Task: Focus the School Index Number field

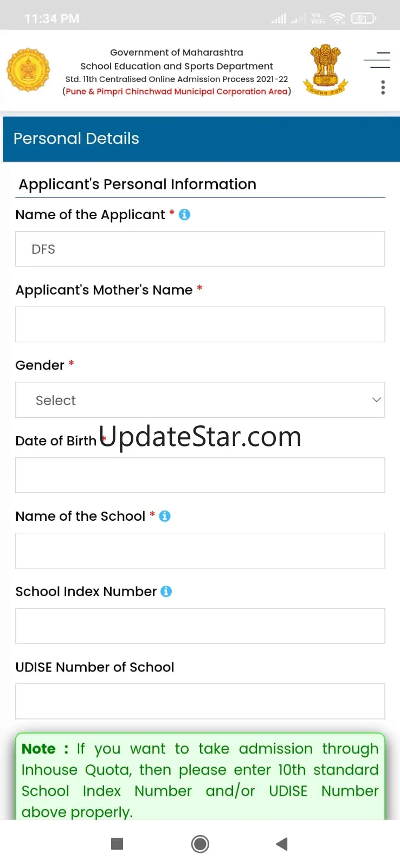Action: pos(200,626)
